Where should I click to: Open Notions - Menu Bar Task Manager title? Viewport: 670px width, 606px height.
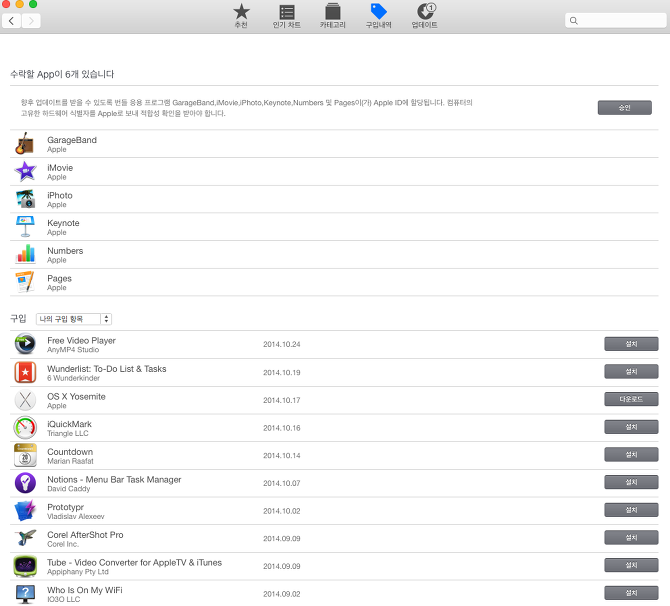tap(114, 480)
